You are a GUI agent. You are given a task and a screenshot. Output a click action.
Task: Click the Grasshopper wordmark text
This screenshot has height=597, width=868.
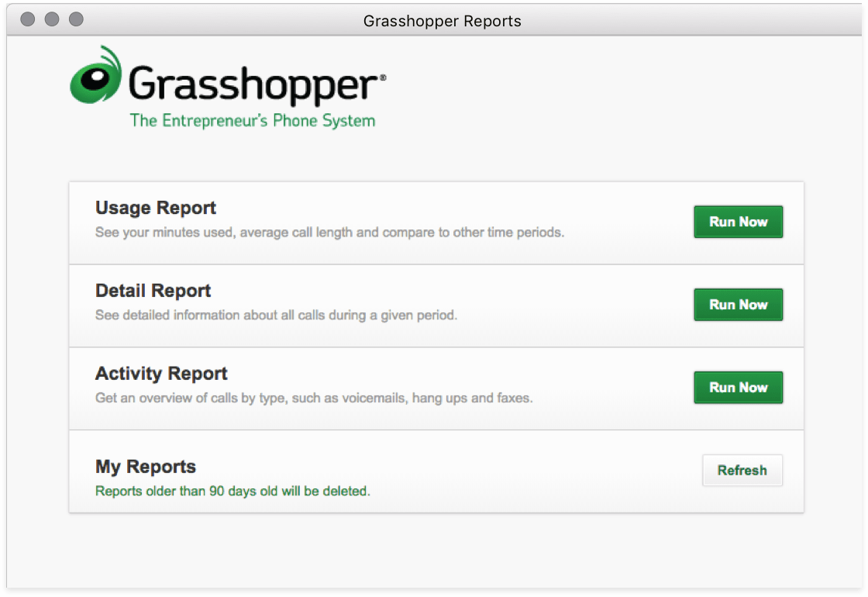click(x=253, y=84)
